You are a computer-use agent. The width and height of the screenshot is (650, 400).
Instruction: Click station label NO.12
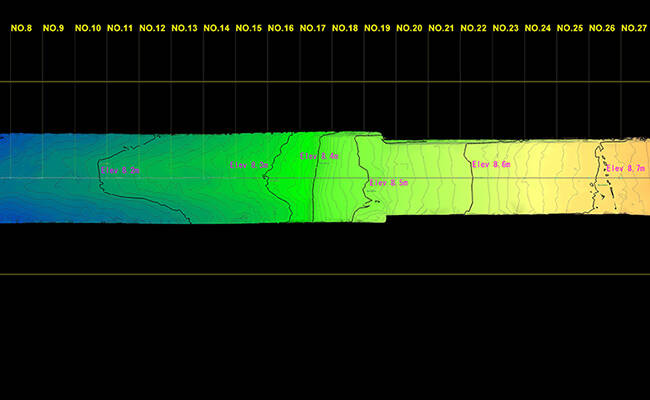coord(152,29)
